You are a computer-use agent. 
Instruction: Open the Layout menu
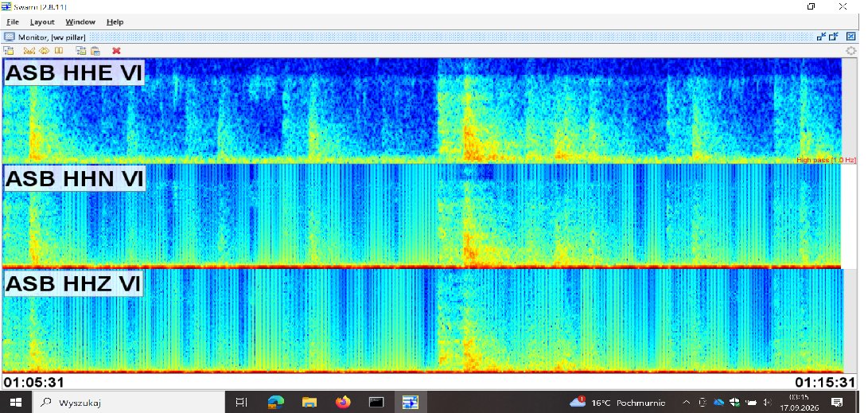pos(42,21)
